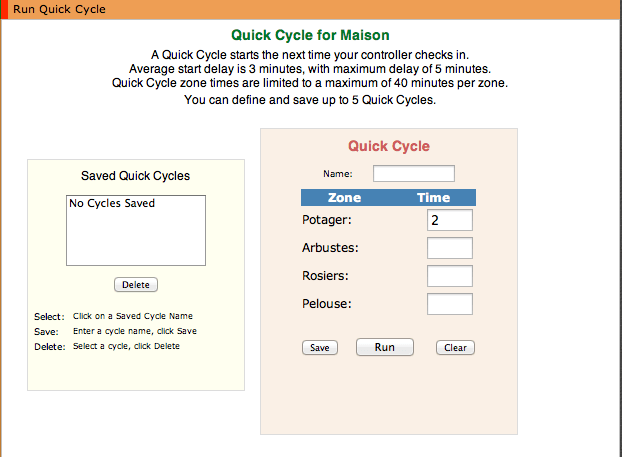This screenshot has height=457, width=622.
Task: Click the Potager zone label
Action: (x=327, y=220)
